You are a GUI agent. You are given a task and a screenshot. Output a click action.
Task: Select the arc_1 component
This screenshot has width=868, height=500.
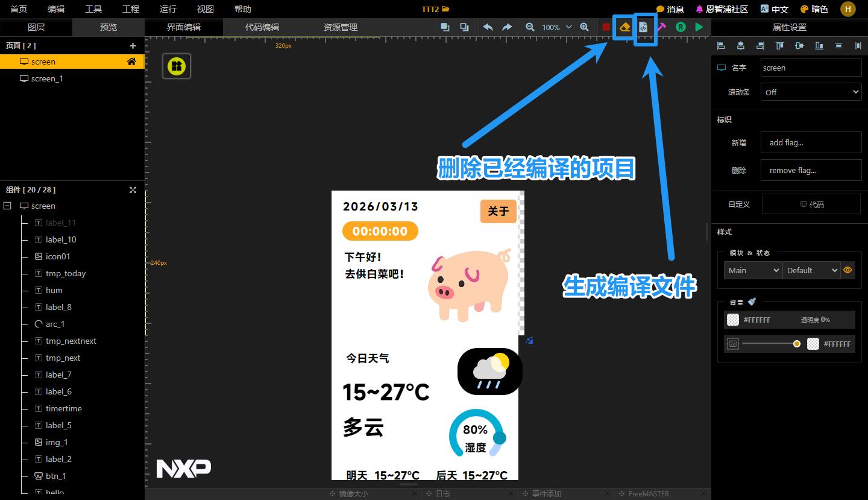pyautogui.click(x=55, y=324)
